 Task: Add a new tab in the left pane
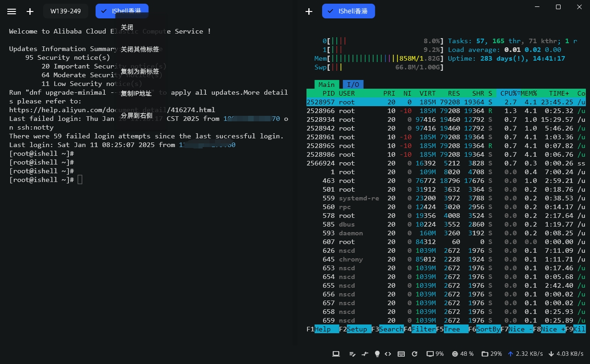30,11
